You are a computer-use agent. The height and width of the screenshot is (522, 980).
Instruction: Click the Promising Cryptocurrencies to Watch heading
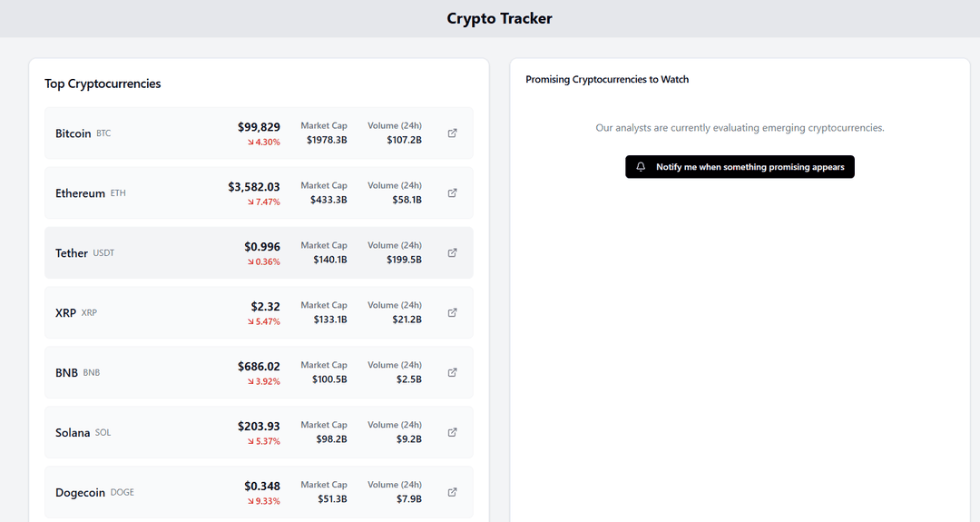click(x=607, y=79)
